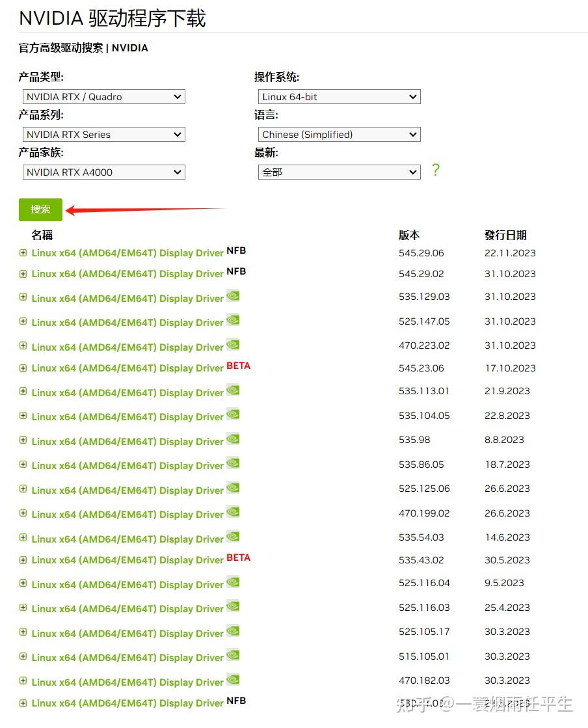
Task: Open the Display Driver link for version 535.104.05
Action: (x=127, y=417)
